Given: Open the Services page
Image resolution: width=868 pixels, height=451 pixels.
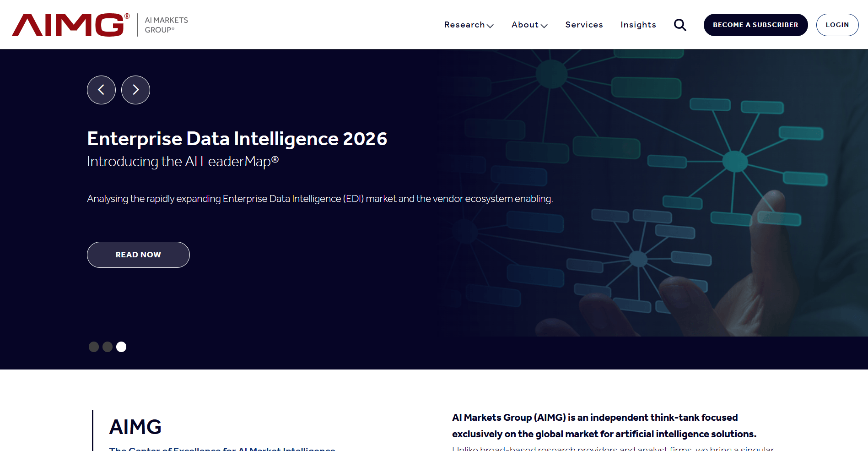Looking at the screenshot, I should [x=584, y=25].
